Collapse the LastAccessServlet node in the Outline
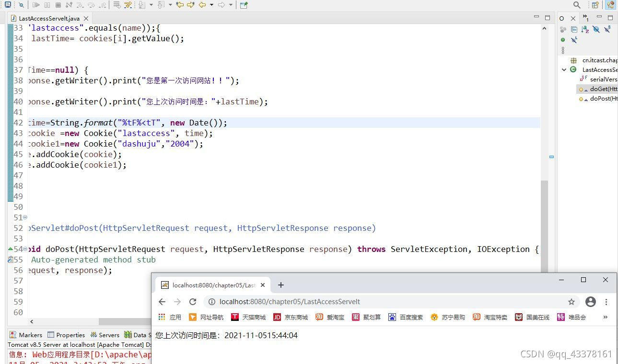Viewport: 618px width, 364px height. 564,69
